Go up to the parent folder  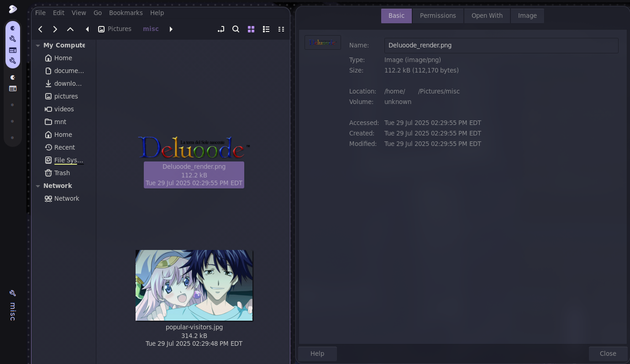70,29
